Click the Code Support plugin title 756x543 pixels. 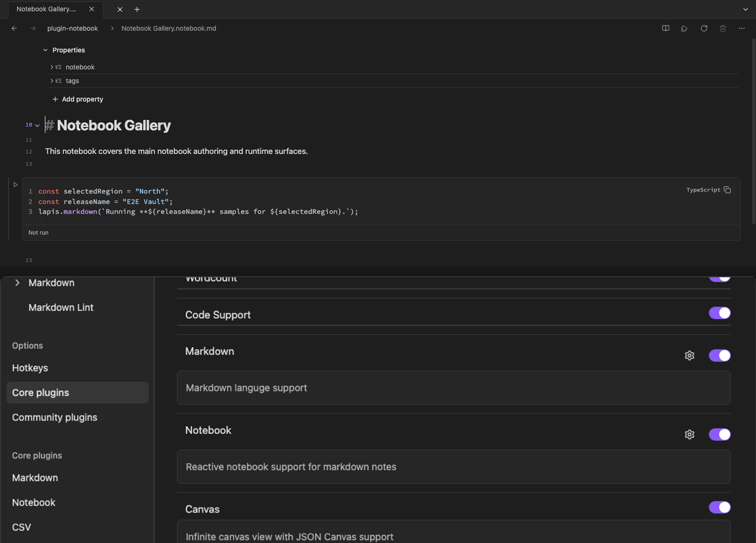[x=218, y=315]
